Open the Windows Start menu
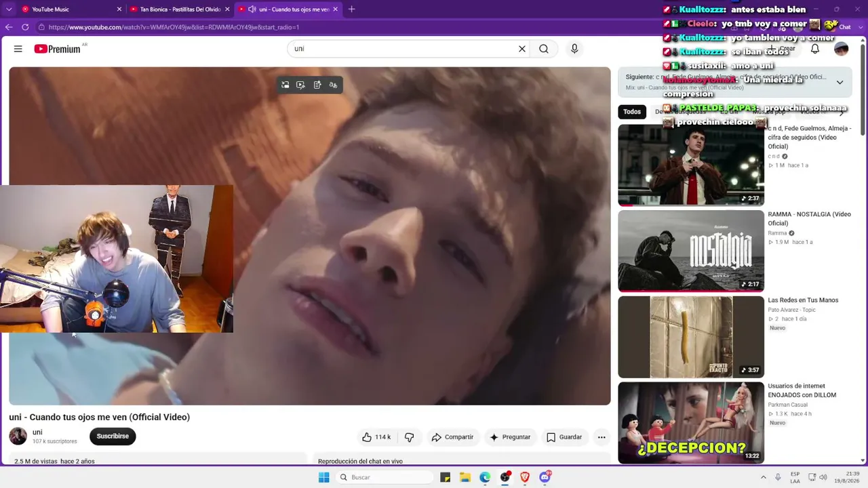The image size is (868, 488). pos(324,477)
